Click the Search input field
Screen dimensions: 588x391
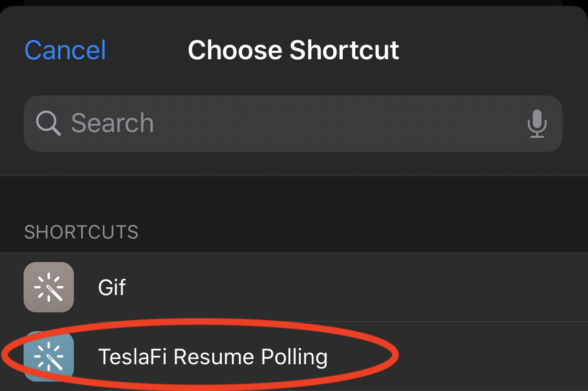293,124
